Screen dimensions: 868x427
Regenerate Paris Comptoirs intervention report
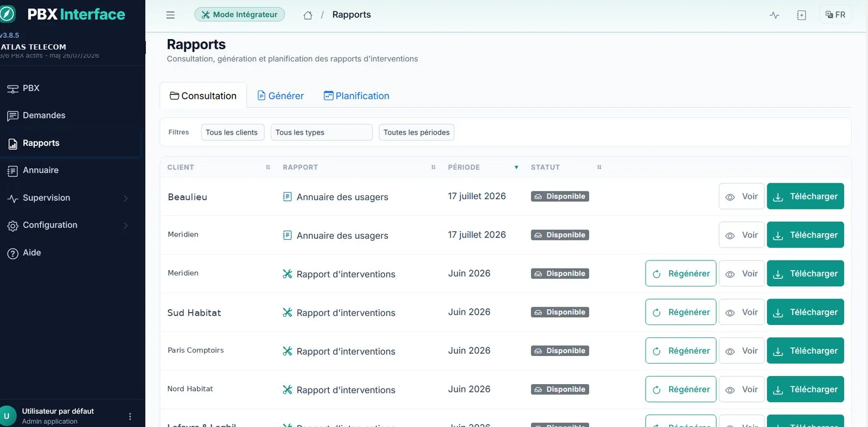680,350
